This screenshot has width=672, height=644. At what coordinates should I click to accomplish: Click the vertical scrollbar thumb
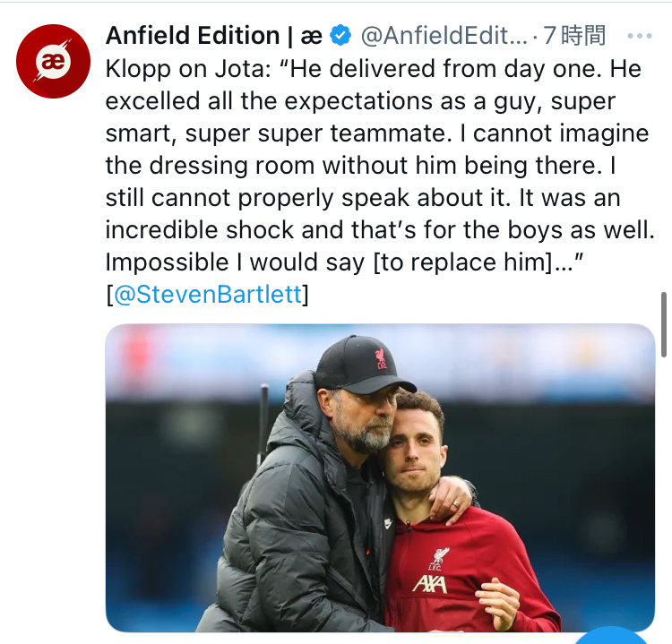pyautogui.click(x=663, y=323)
